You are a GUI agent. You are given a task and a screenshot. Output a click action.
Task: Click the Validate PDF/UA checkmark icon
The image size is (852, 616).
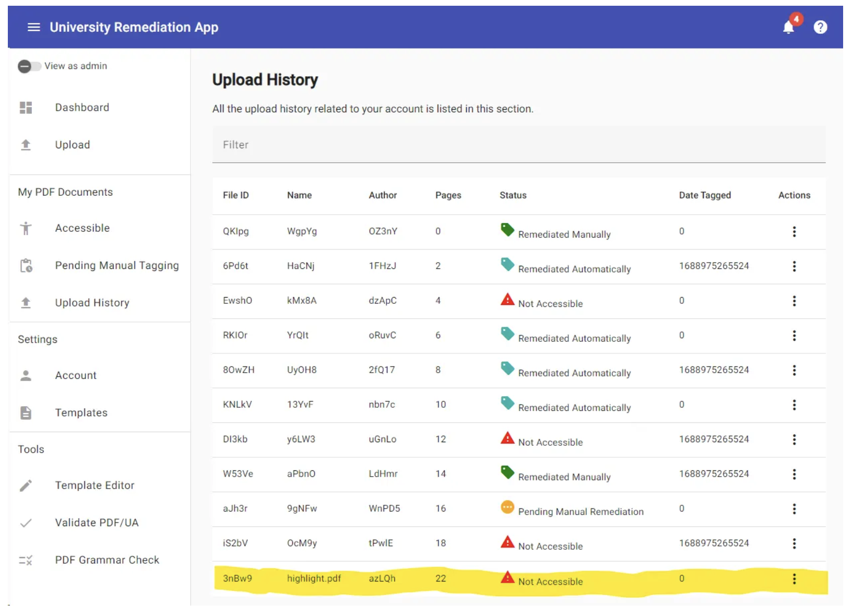coord(26,523)
